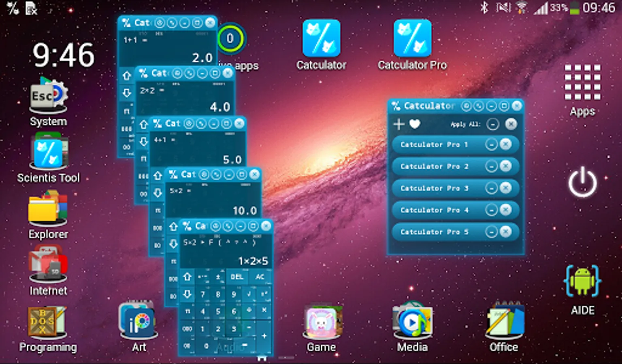Minimize Catculator Pro 1 from list

click(x=491, y=144)
